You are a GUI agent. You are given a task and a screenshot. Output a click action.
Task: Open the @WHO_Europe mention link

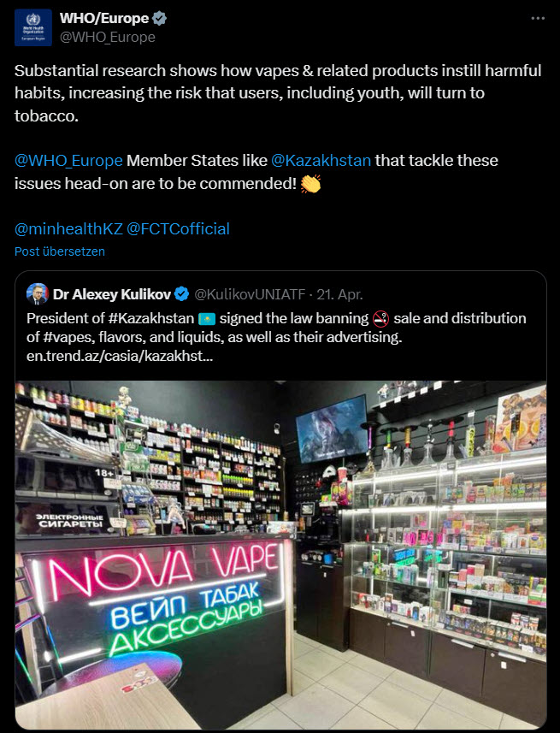click(x=68, y=161)
